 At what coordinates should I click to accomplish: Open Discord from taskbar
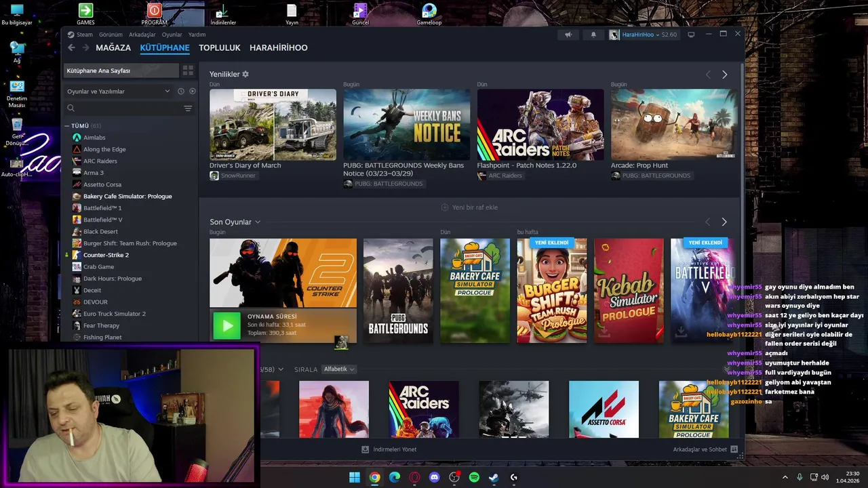coord(434,477)
